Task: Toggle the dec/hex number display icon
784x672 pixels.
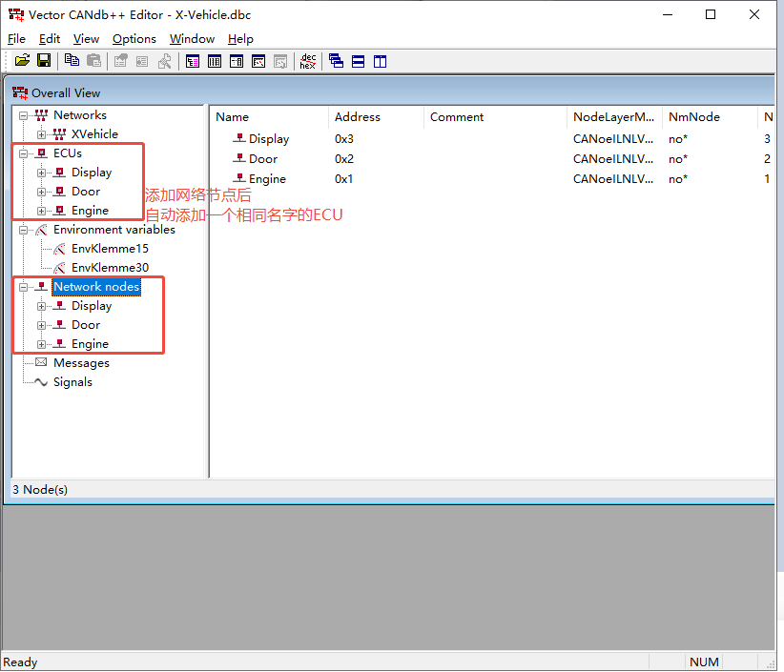Action: 307,61
